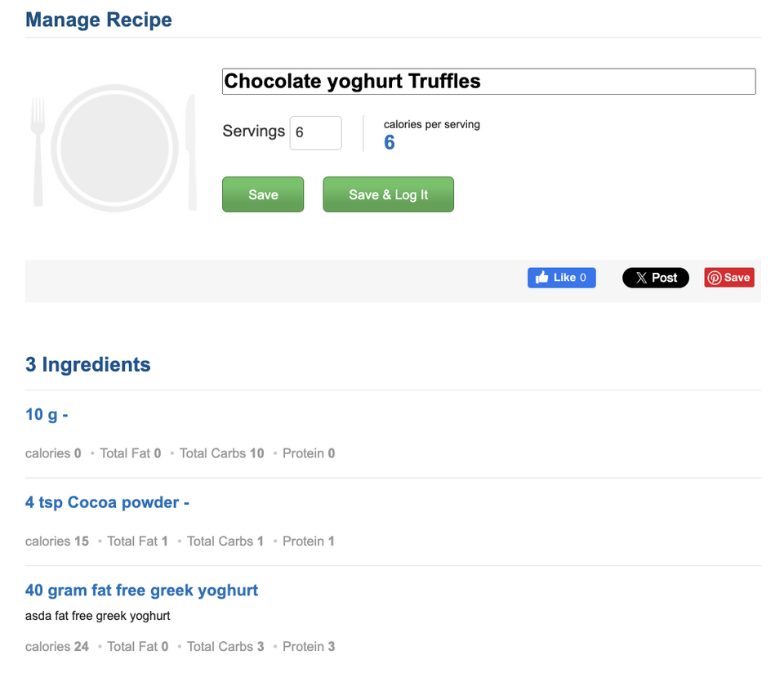
Task: Open the 40 gram fat free greek yoghurt link
Action: tap(141, 591)
